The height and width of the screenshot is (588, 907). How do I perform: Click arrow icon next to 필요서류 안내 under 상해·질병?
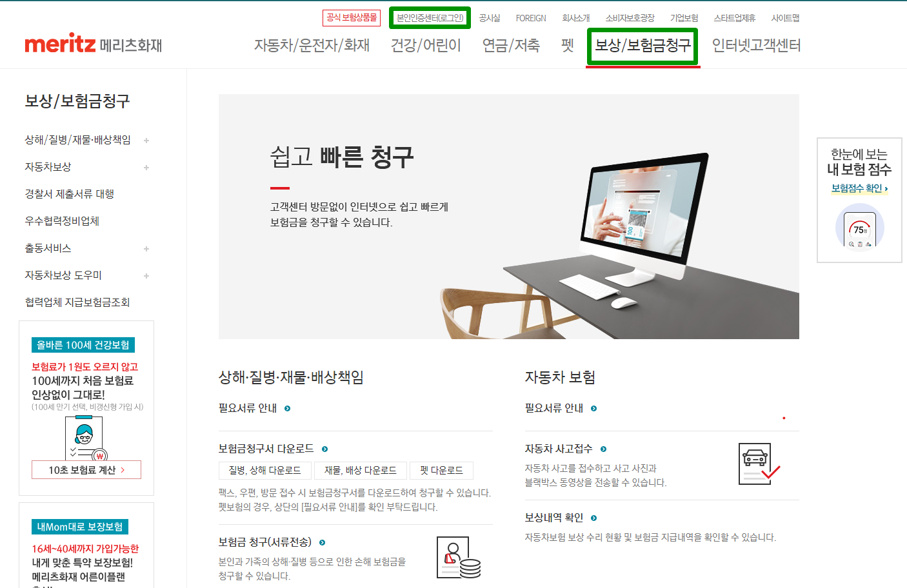[x=288, y=408]
